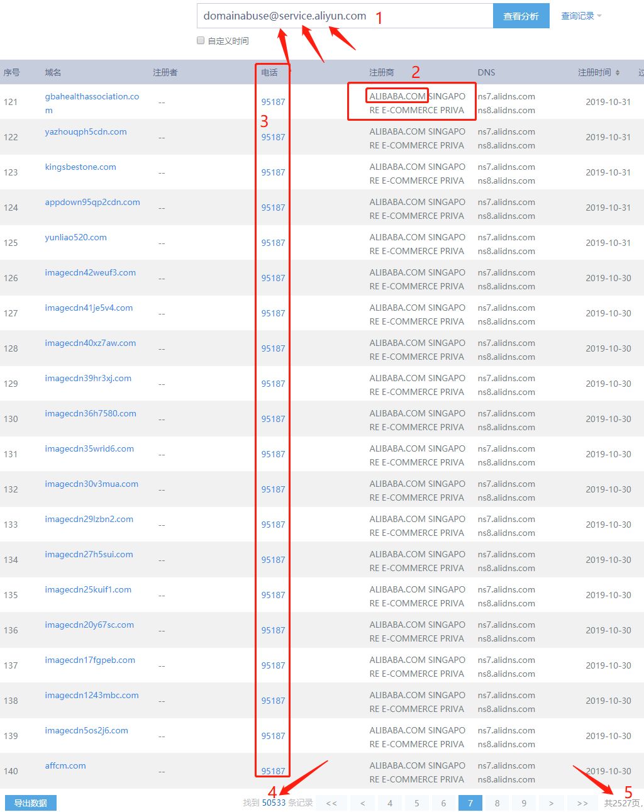Image resolution: width=644 pixels, height=812 pixels.
Task: Click the 电话 column header
Action: click(x=269, y=72)
